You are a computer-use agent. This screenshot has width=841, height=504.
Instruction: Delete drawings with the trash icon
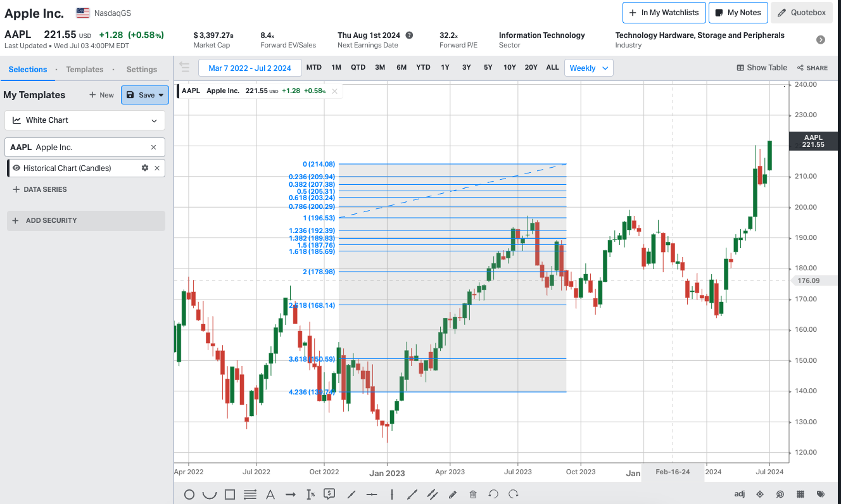[473, 495]
